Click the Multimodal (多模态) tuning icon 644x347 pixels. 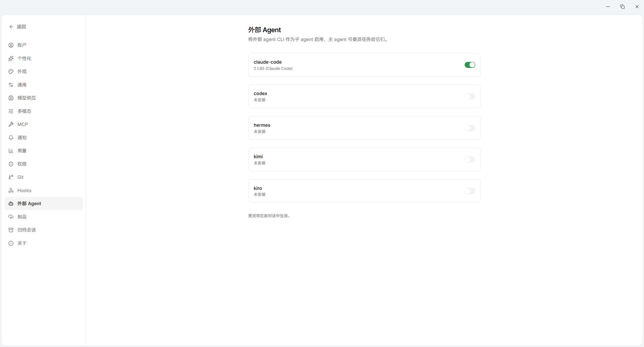(11, 111)
